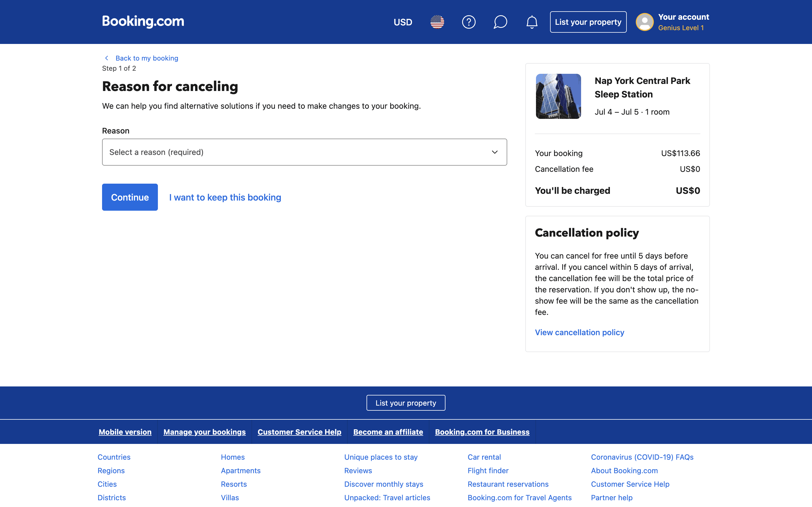The height and width of the screenshot is (507, 812).
Task: Click the Back to my booking link
Action: click(x=147, y=58)
